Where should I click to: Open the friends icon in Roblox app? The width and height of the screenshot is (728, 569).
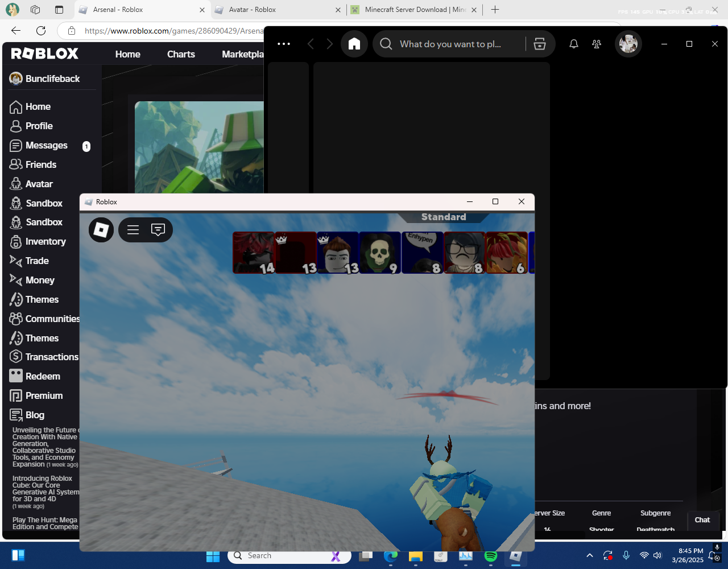click(597, 44)
